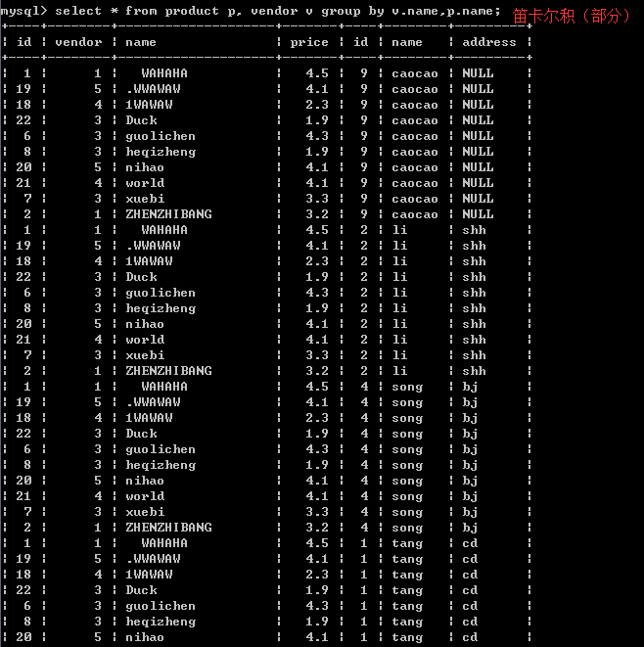
Task: Click NULL address in the xuebi caocao row
Action: click(478, 199)
